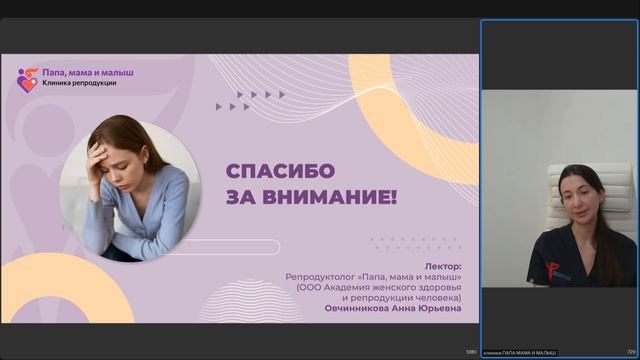
Task: Click the lecturer name 'Овчинникова Анна Юрьевна'
Action: pos(393,308)
